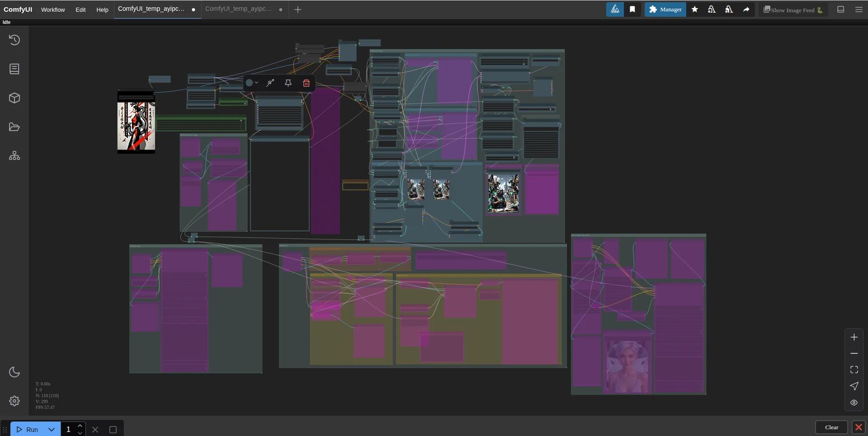Toggle dark theme with moon icon
Viewport: 868px width, 436px height.
click(14, 372)
